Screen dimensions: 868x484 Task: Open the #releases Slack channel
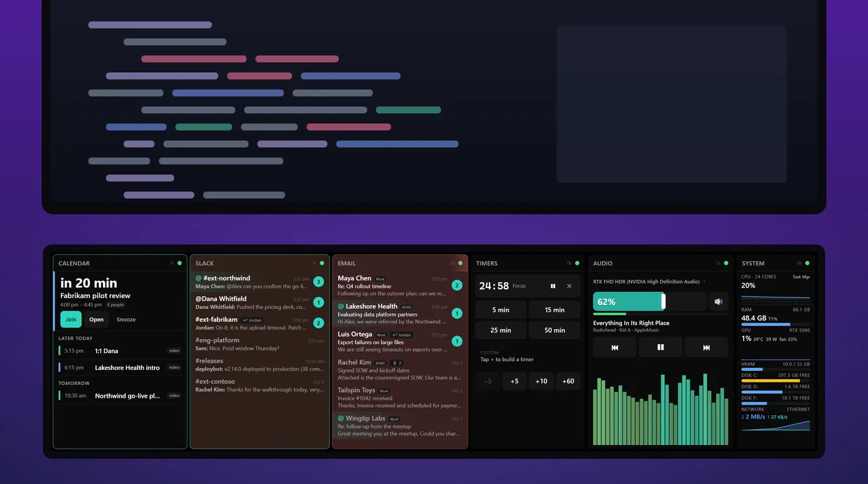coord(260,365)
